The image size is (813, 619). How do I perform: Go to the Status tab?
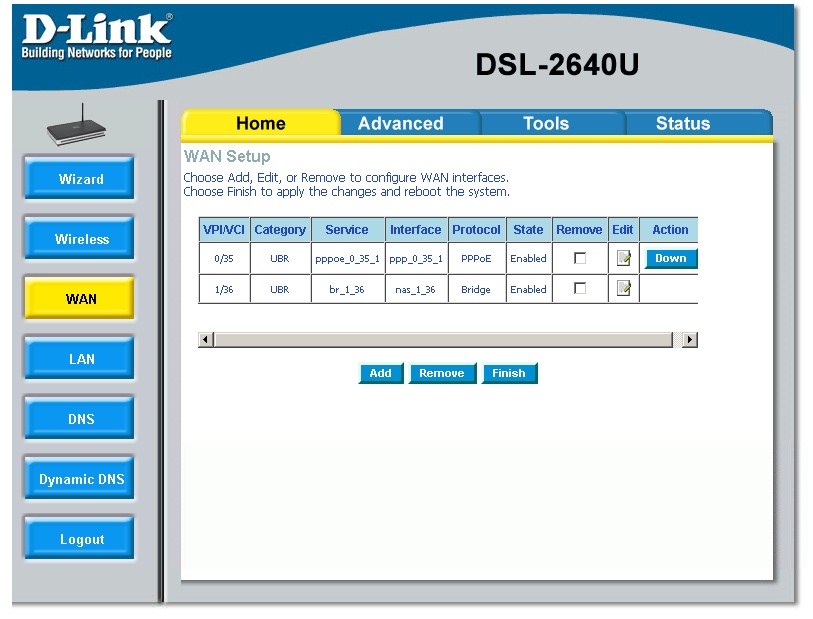pyautogui.click(x=683, y=124)
